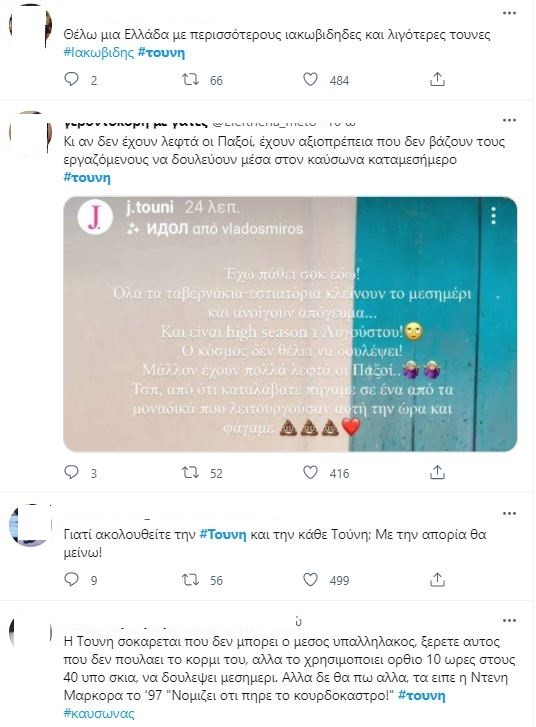Open the embedded j.touni story image

[x=290, y=324]
